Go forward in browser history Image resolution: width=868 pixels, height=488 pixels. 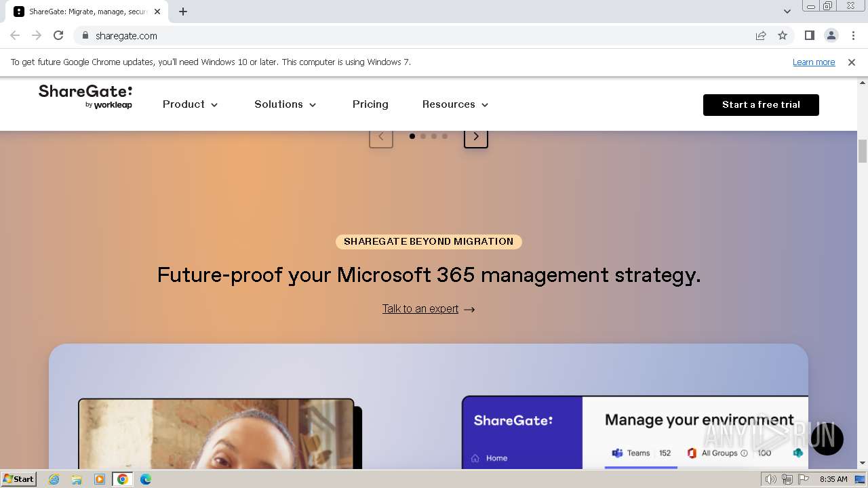click(37, 36)
